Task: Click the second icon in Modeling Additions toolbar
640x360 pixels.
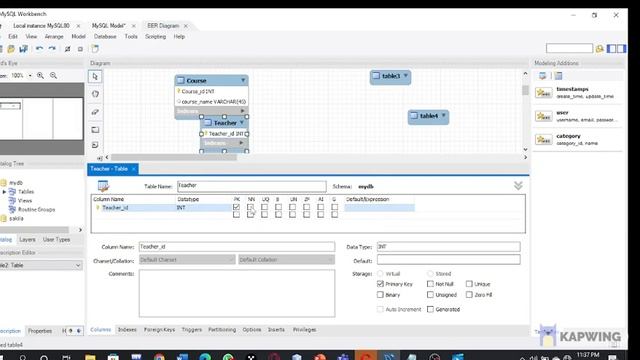Action: (x=558, y=76)
